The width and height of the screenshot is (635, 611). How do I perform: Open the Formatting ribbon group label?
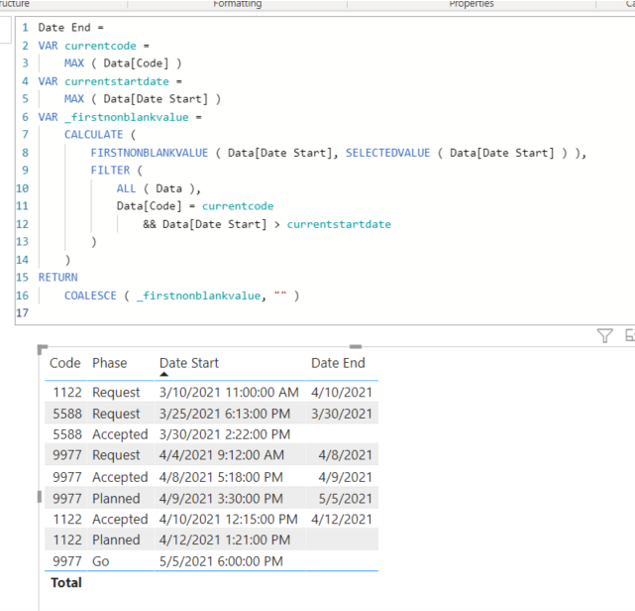point(237,4)
